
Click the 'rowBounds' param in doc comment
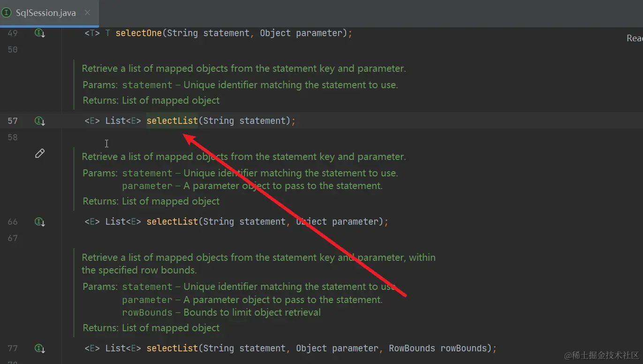coord(147,312)
